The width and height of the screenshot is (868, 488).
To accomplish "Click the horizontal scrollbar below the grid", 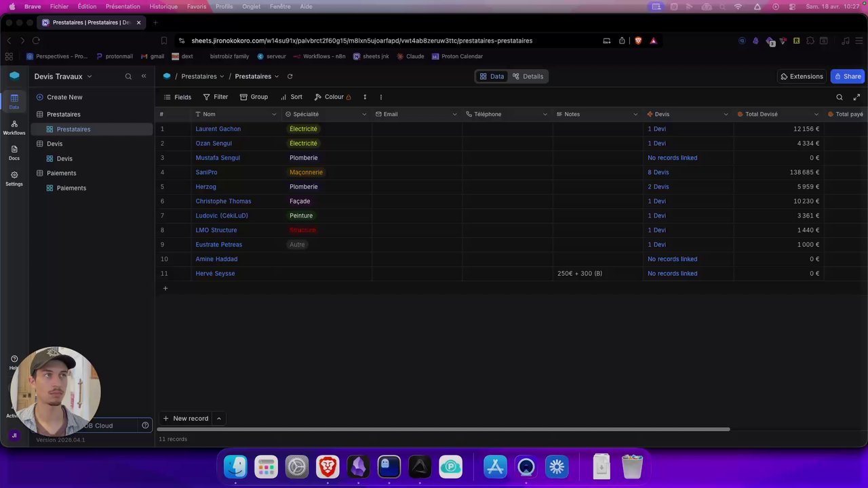I will [x=443, y=430].
